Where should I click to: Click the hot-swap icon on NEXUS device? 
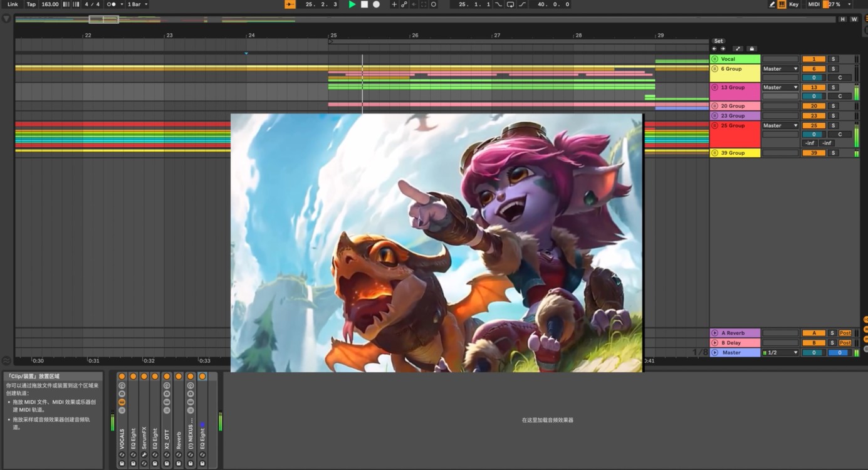pyautogui.click(x=191, y=455)
